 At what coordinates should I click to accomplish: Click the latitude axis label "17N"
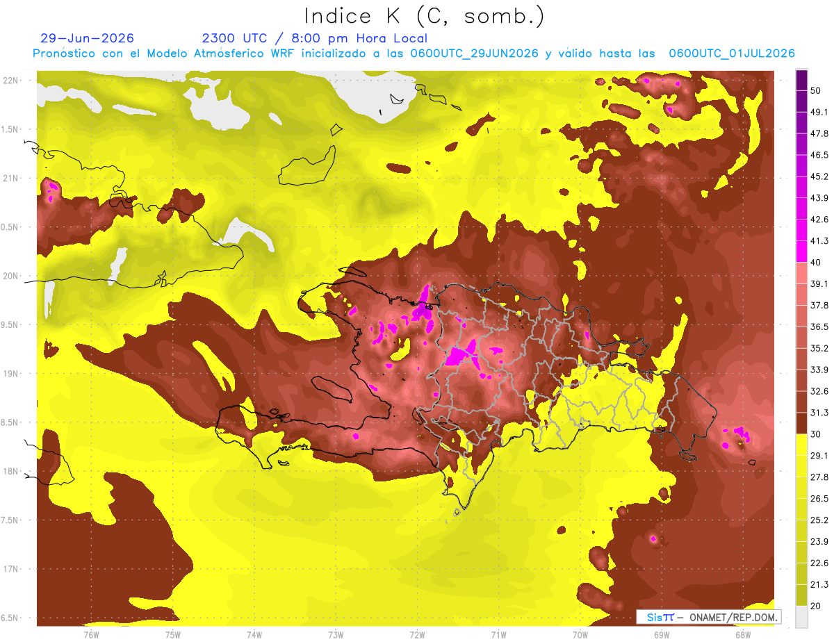[x=10, y=570]
